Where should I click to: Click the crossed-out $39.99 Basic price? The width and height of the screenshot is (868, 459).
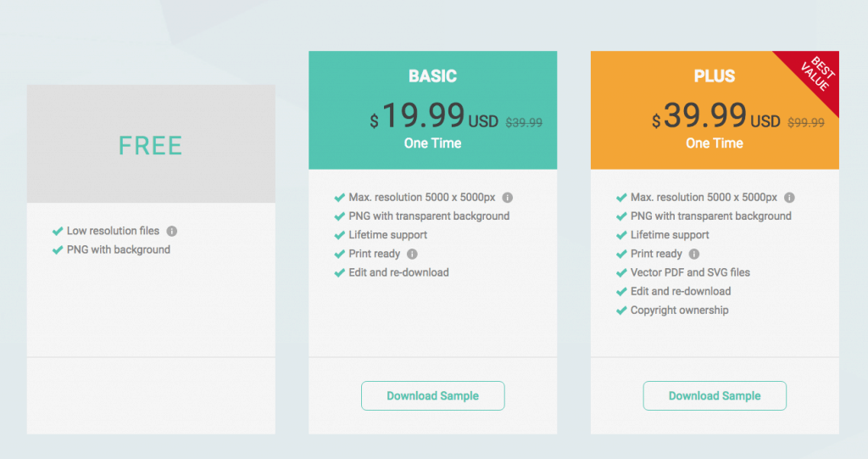524,122
